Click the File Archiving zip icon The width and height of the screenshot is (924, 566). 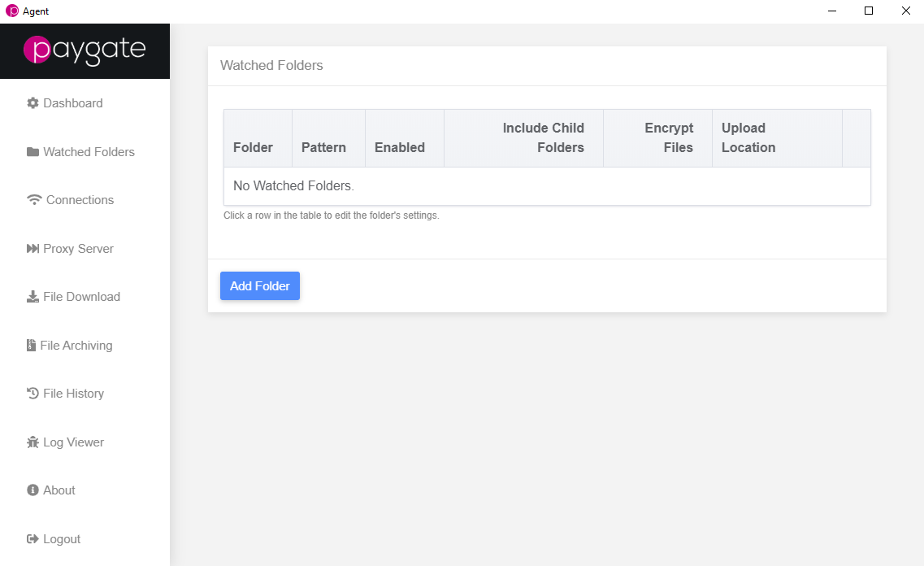coord(31,346)
